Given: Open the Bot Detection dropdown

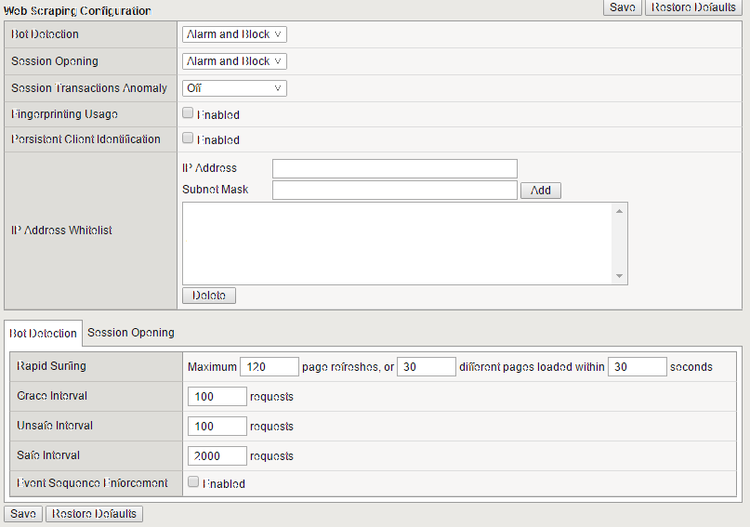Looking at the screenshot, I should tap(234, 34).
